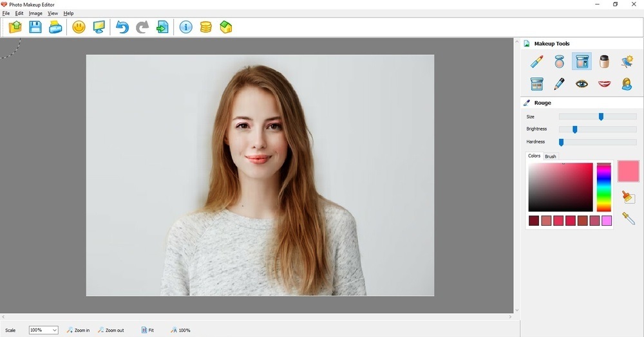Open the Image menu
Viewport: 644px width, 337px height.
(35, 13)
